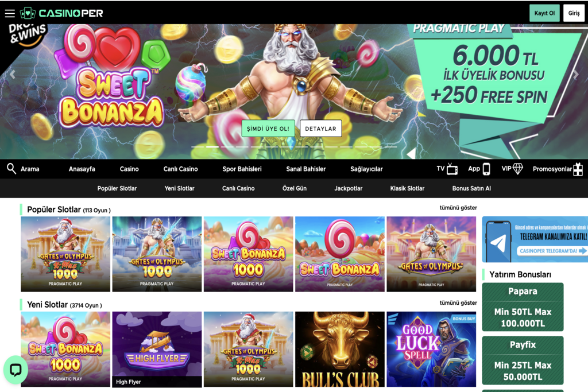Click the Giriş login button
The height and width of the screenshot is (392, 588).
(574, 13)
